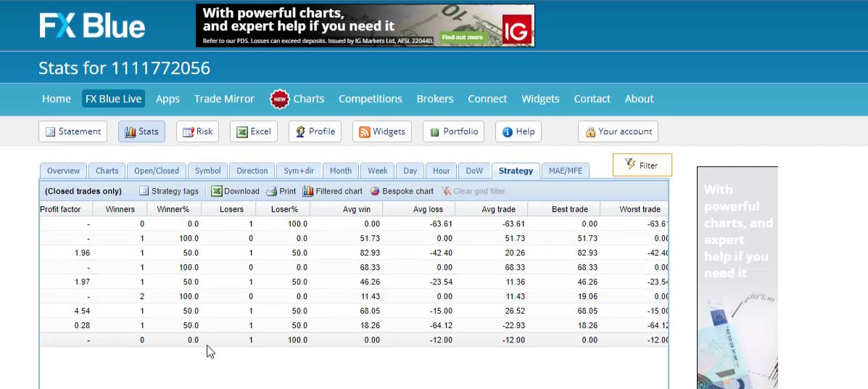
Task: Open Trade Mirror menu
Action: (224, 99)
